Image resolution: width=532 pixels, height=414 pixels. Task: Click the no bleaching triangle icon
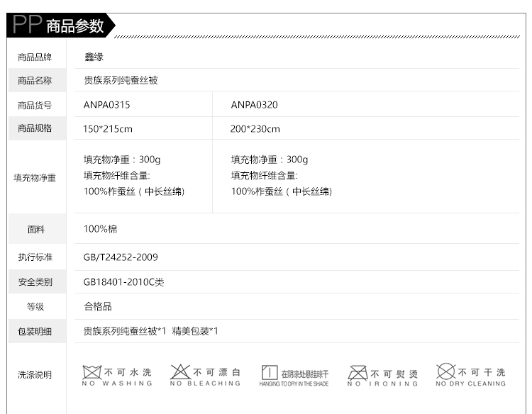coord(180,372)
